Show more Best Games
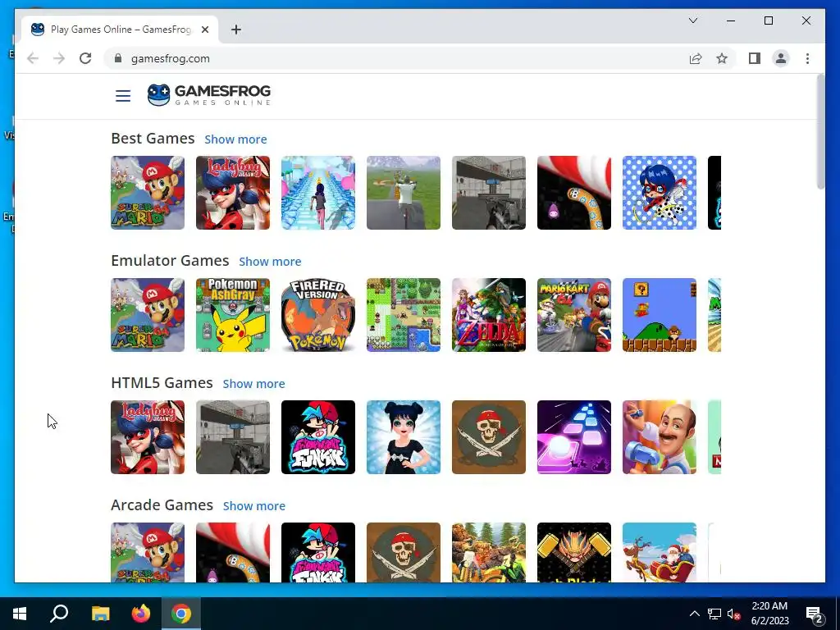Image resolution: width=840 pixels, height=630 pixels. pos(235,139)
